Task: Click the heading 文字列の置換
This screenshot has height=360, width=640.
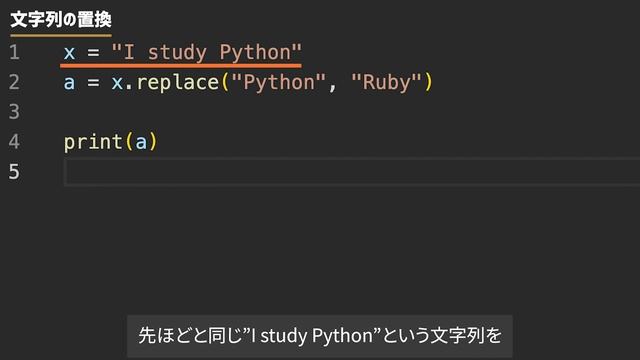Action: point(61,20)
